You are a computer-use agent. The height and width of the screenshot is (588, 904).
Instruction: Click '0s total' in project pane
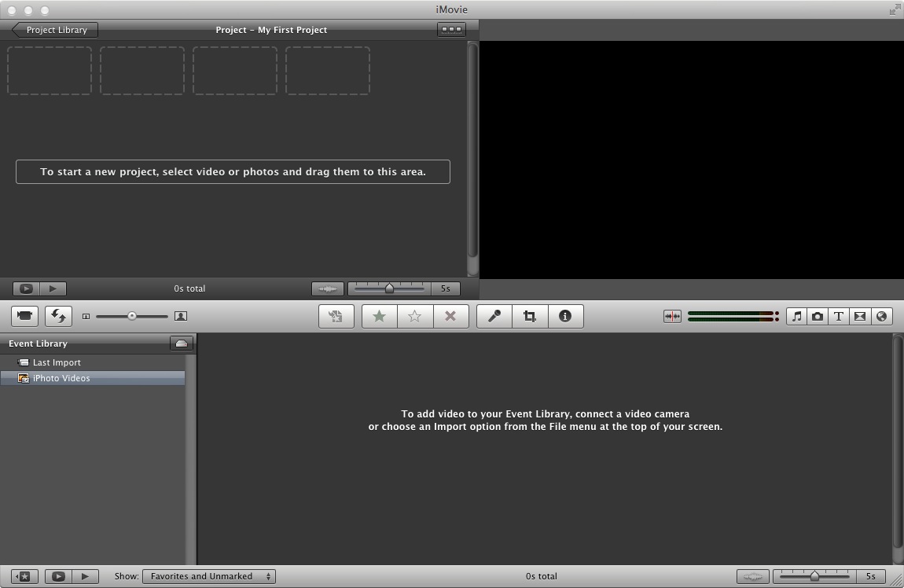coord(189,288)
